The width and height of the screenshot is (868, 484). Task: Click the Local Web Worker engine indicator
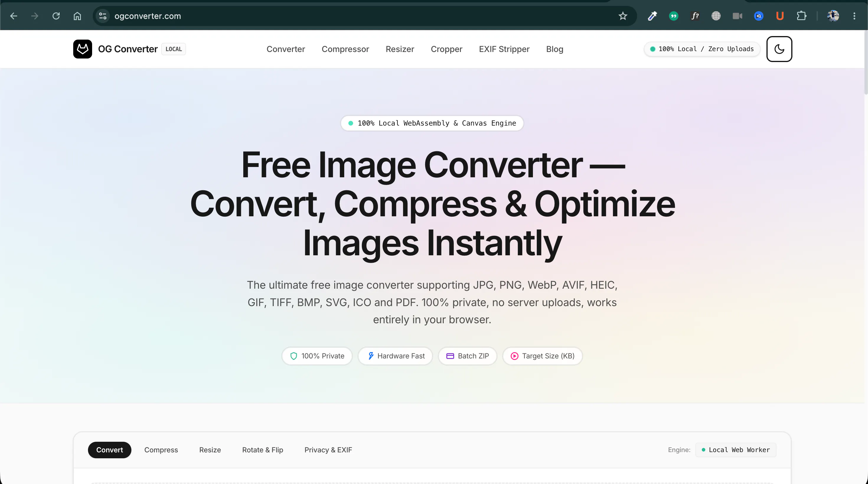click(735, 450)
